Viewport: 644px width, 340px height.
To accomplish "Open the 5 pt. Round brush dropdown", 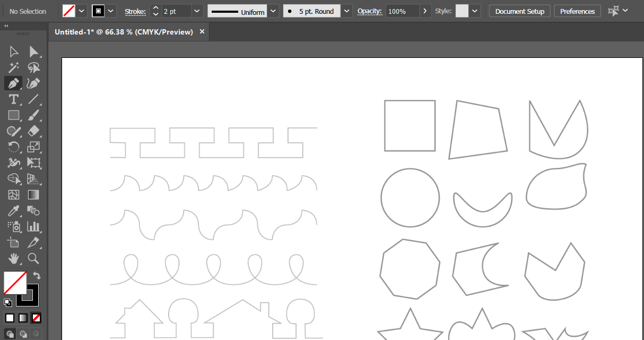I will tap(347, 11).
